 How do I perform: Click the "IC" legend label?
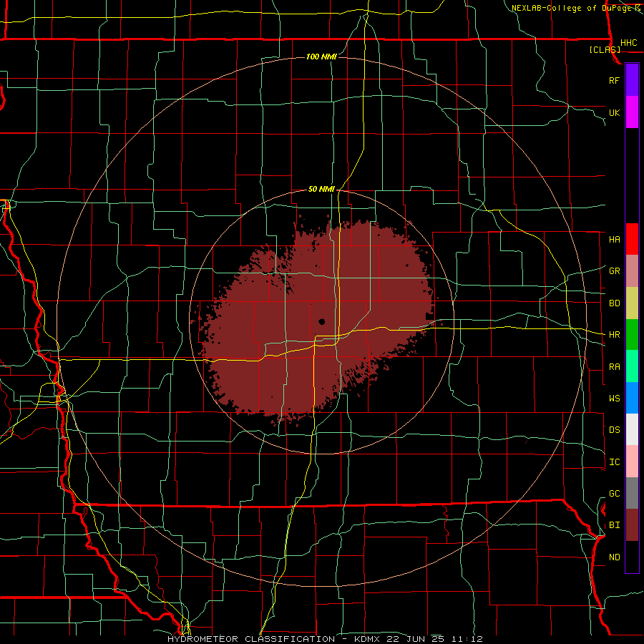tap(614, 462)
